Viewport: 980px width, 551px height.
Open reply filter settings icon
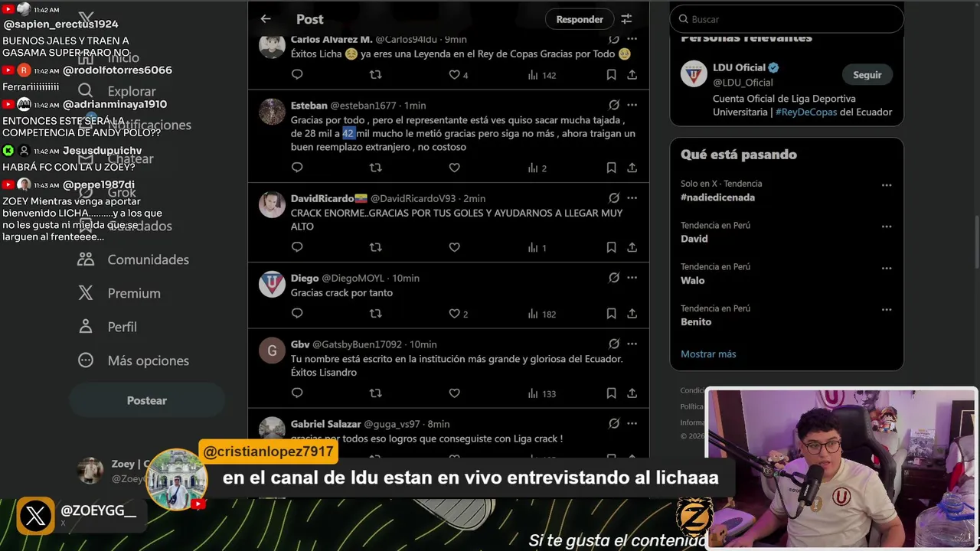[x=626, y=19]
